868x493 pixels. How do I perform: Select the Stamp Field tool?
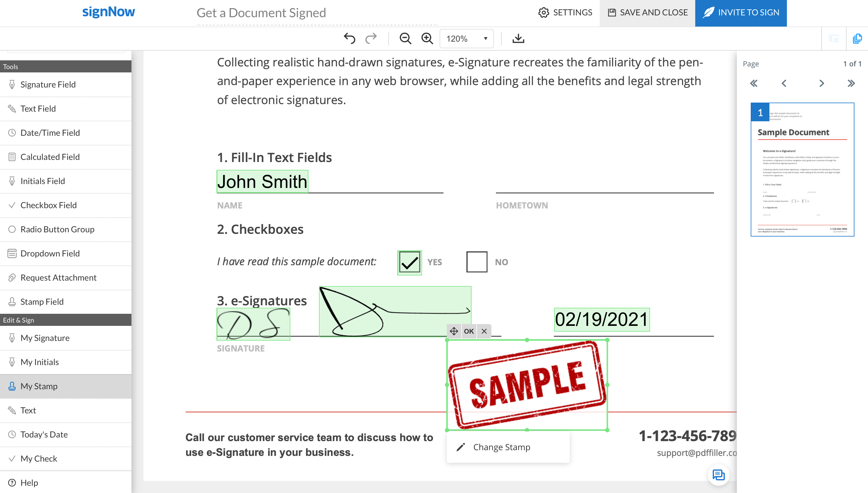tap(42, 301)
